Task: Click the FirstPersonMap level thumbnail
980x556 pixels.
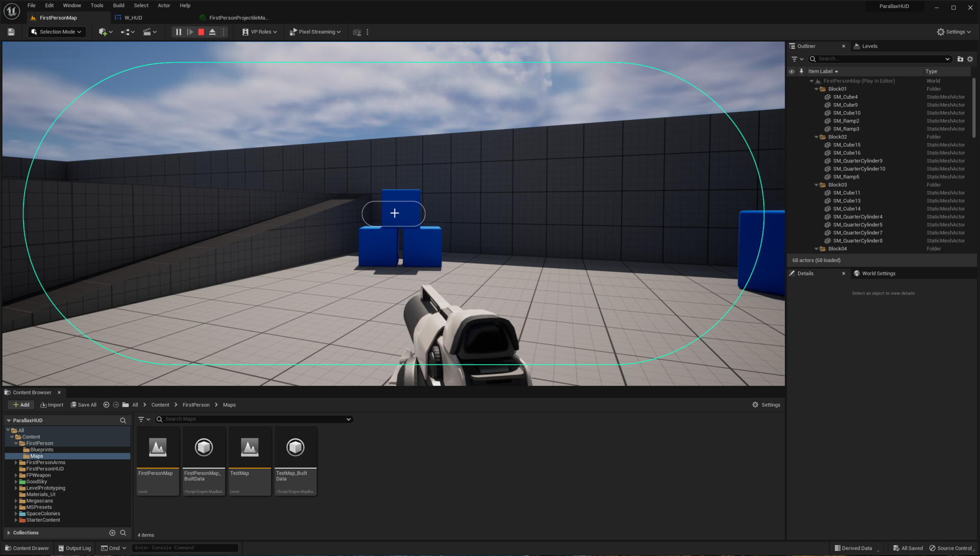Action: pyautogui.click(x=157, y=447)
